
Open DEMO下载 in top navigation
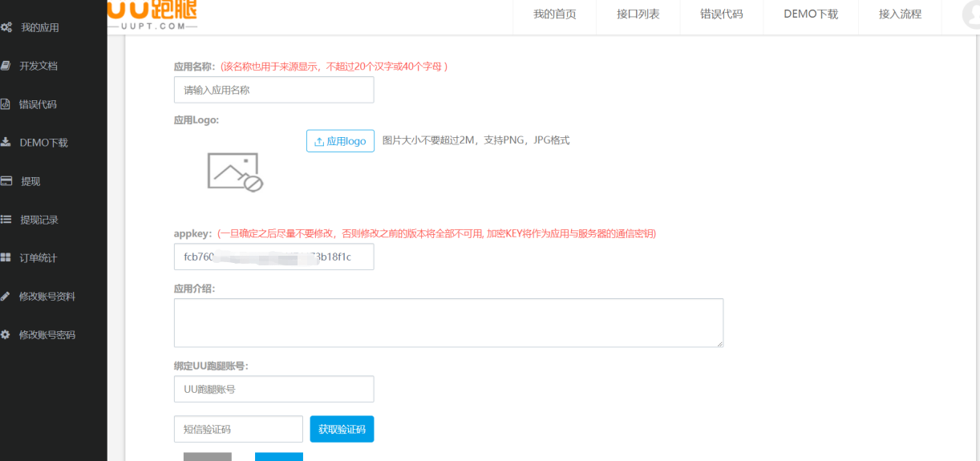pos(811,14)
